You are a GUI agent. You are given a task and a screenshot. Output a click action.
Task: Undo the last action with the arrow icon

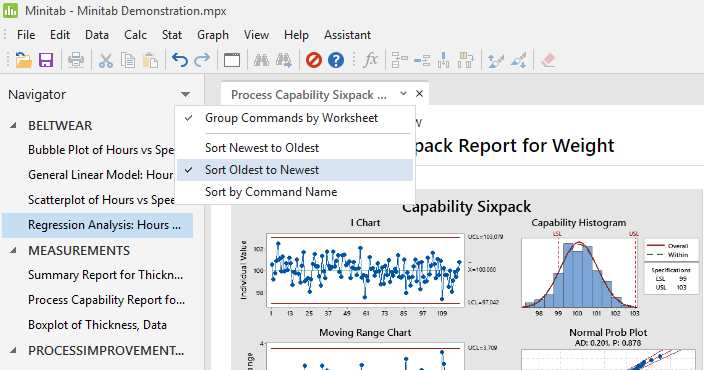(180, 60)
